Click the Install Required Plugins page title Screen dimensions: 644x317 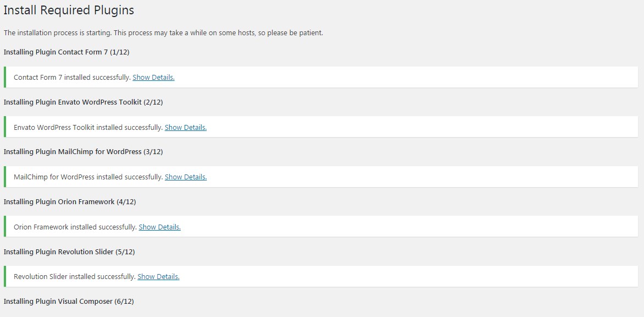69,10
